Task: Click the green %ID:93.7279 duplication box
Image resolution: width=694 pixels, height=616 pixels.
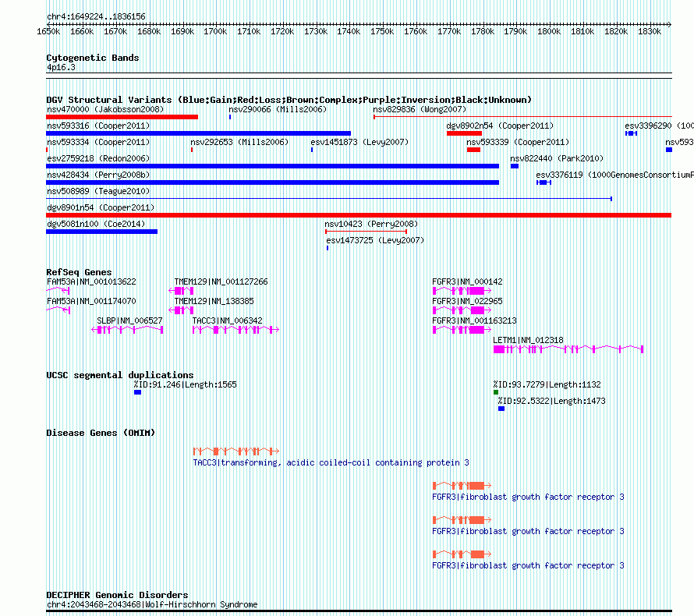Action: pos(496,392)
